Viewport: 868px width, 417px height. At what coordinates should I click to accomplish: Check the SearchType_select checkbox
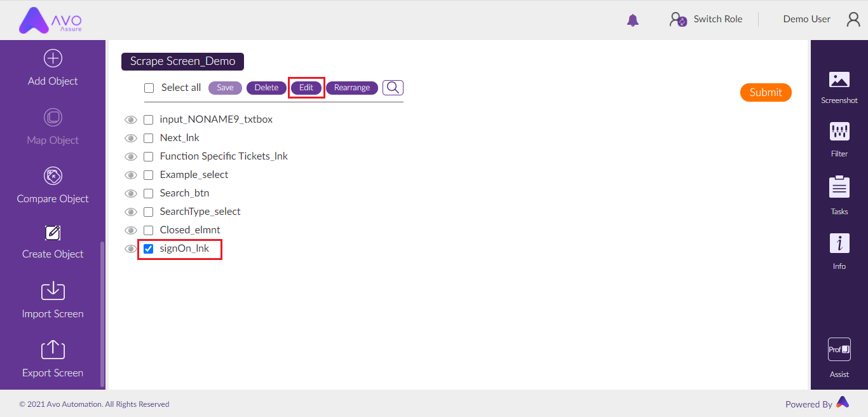(148, 212)
